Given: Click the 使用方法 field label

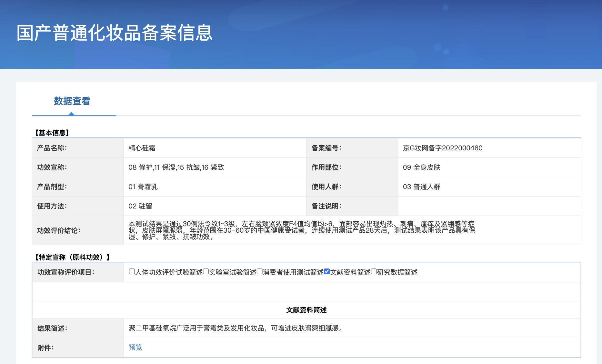Looking at the screenshot, I should [52, 206].
